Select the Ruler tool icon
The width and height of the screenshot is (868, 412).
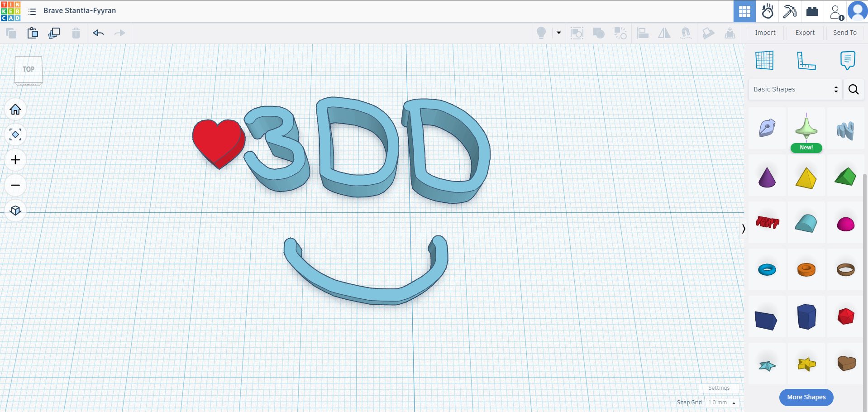coord(806,60)
